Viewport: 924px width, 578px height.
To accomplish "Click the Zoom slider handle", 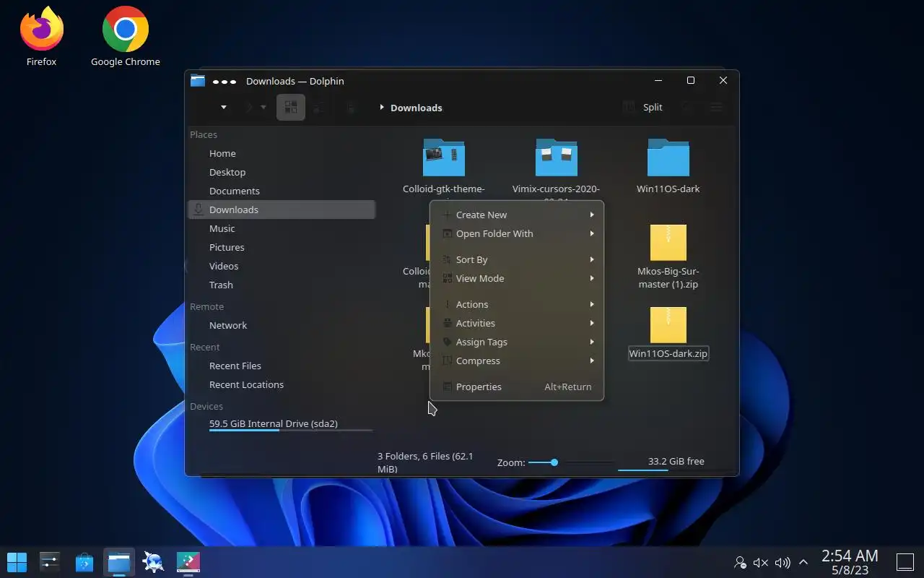I will (554, 462).
